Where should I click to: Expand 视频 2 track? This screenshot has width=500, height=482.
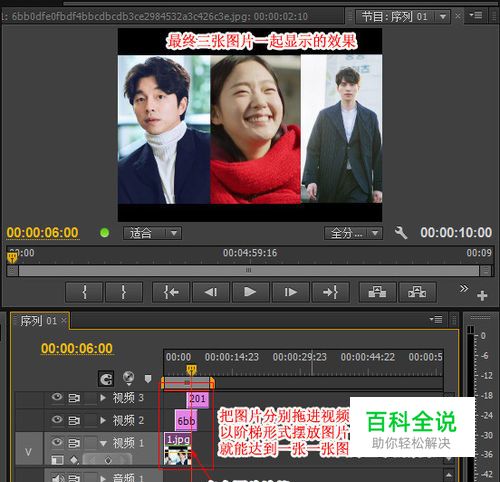pos(103,420)
